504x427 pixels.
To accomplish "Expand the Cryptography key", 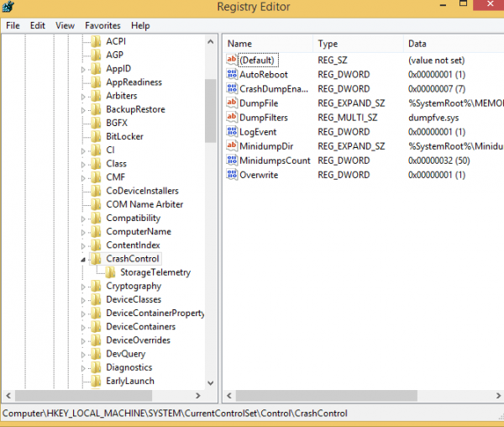I will pyautogui.click(x=83, y=287).
